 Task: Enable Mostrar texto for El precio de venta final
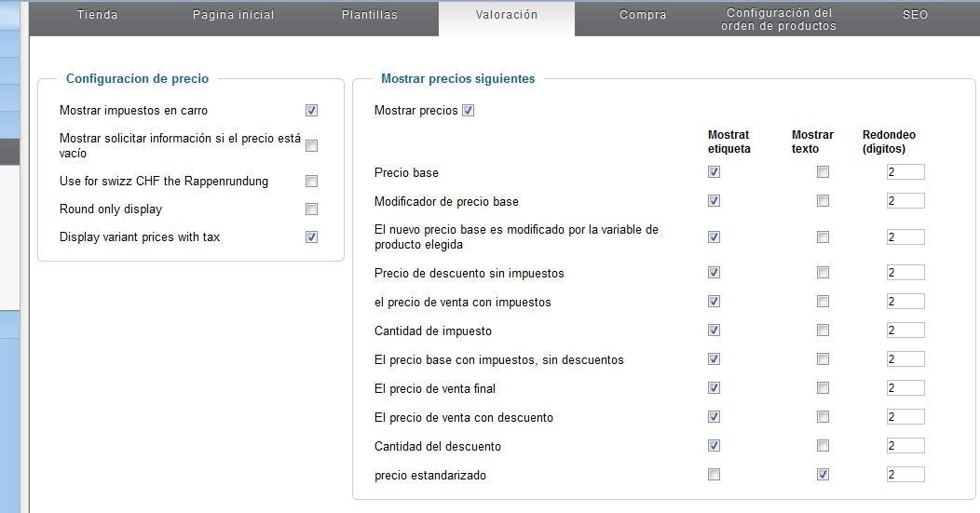pyautogui.click(x=823, y=388)
